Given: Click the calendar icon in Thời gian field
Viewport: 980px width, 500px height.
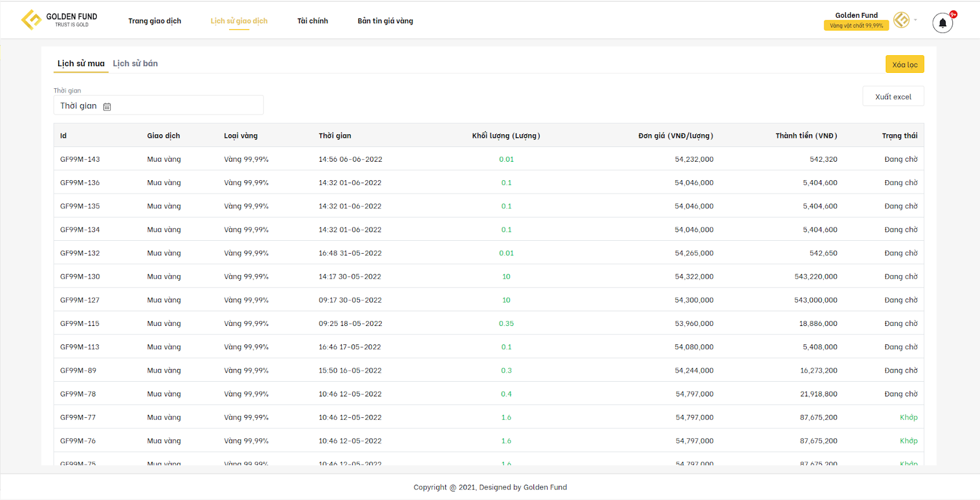Looking at the screenshot, I should [x=107, y=107].
